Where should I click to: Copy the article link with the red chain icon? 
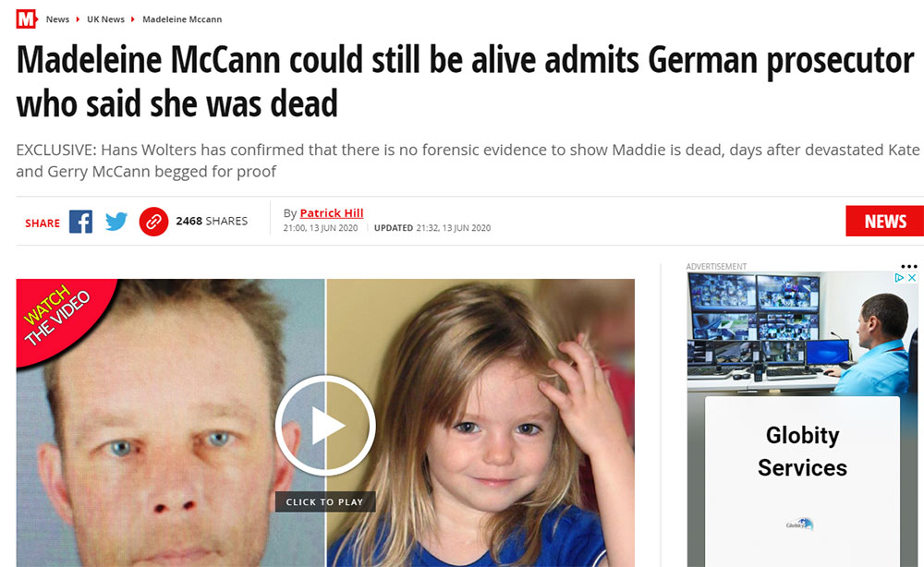tap(153, 222)
